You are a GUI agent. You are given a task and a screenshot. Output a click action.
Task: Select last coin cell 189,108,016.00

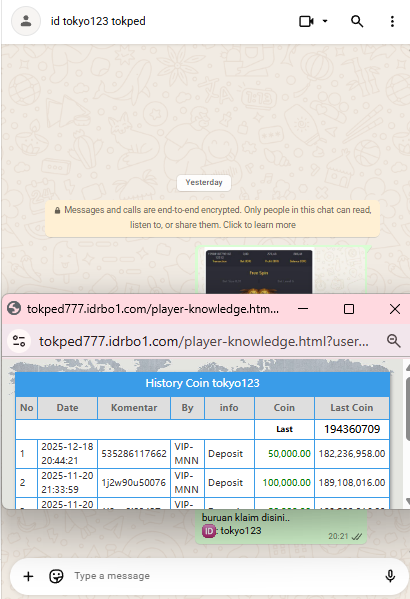352,482
